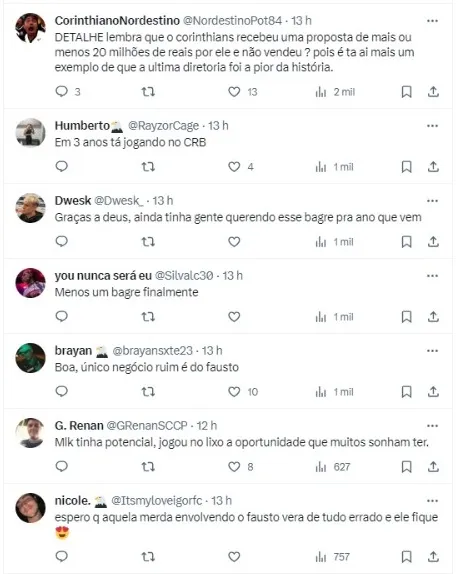Open more options on CorinthianoNordestino's tweet

[x=432, y=21]
